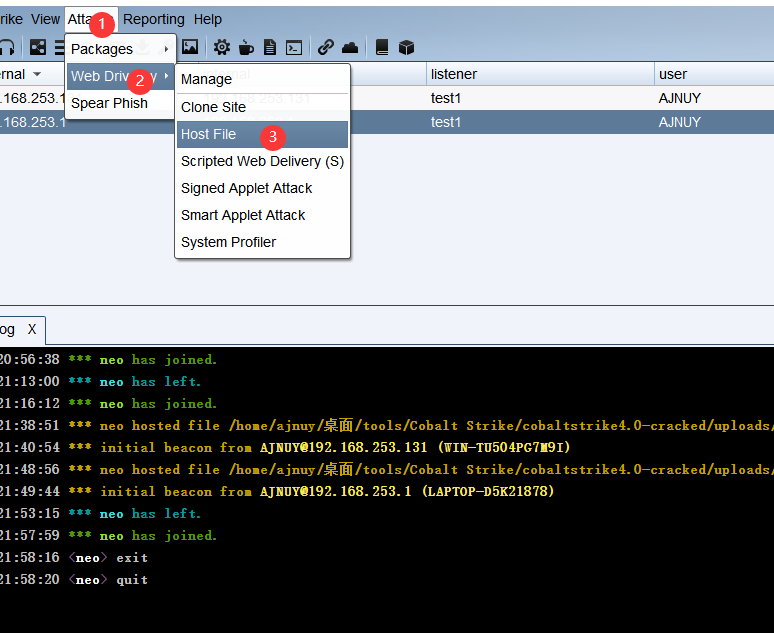This screenshot has height=633, width=774.
Task: Select Clone Site menu entry
Action: tap(262, 107)
